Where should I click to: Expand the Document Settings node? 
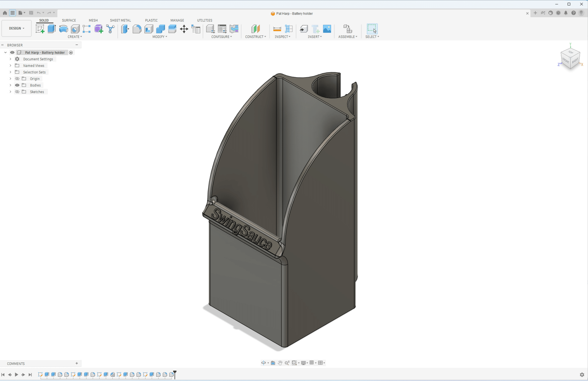[10, 59]
